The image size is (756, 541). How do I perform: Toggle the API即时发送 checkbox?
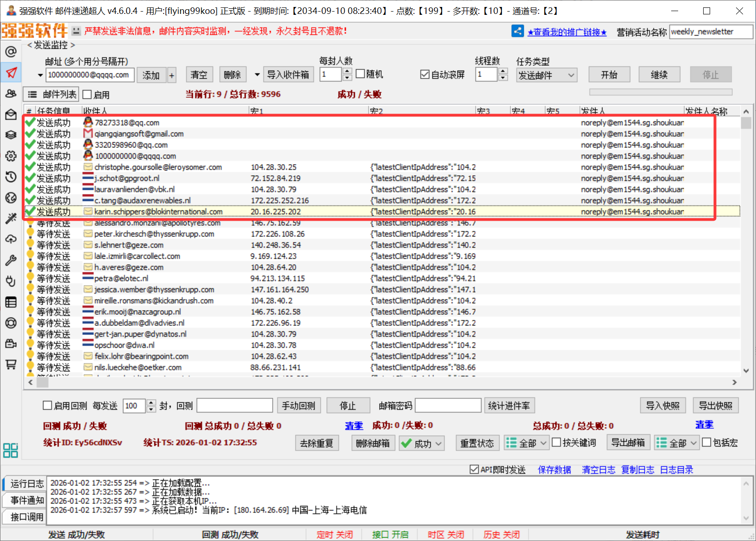(474, 470)
